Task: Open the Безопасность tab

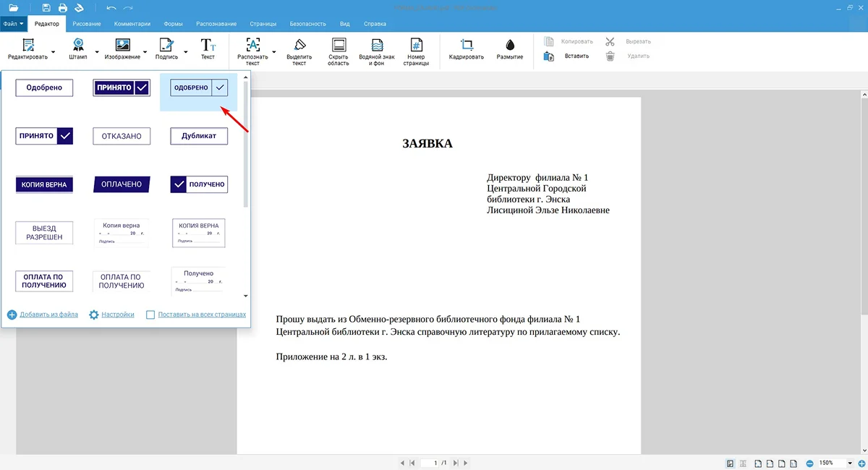Action: (x=308, y=24)
